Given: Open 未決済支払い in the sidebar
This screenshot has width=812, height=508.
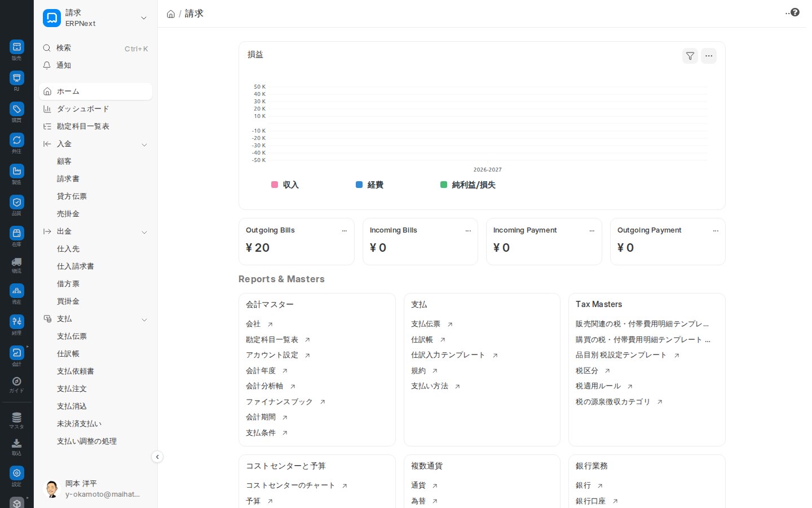Looking at the screenshot, I should pos(95,424).
